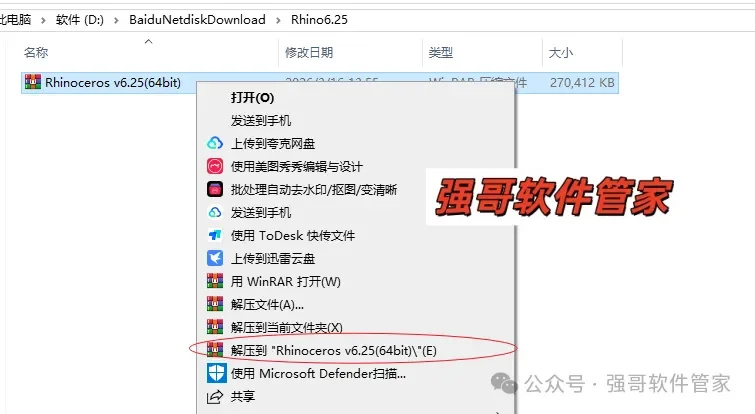Image resolution: width=755 pixels, height=414 pixels.
Task: Sort by the 大小 column header
Action: click(561, 52)
